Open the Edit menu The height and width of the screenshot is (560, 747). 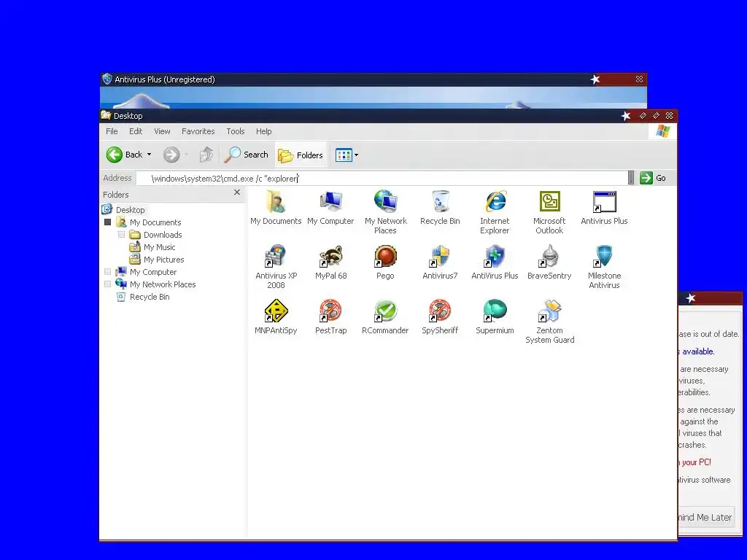[136, 131]
